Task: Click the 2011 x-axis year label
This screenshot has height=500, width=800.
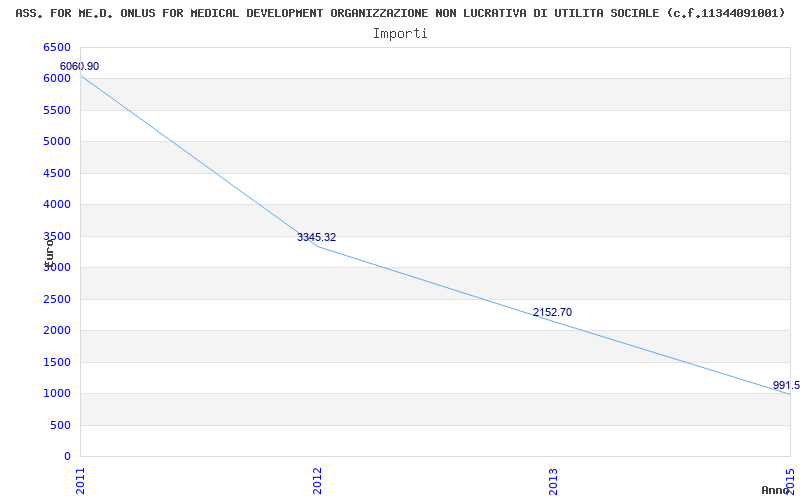Action: point(81,481)
